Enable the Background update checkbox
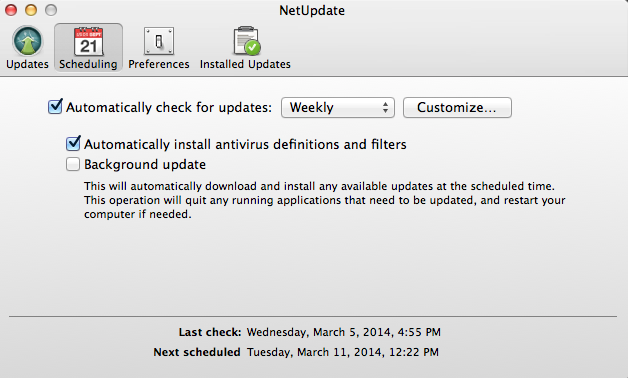 pyautogui.click(x=72, y=164)
